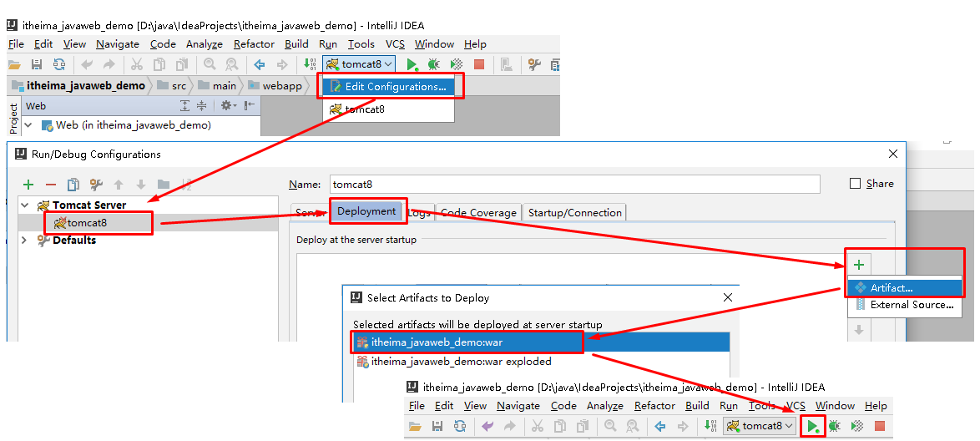This screenshot has width=980, height=441.
Task: Click the blue Back arrow in upper IDEA toolbar
Action: click(260, 63)
